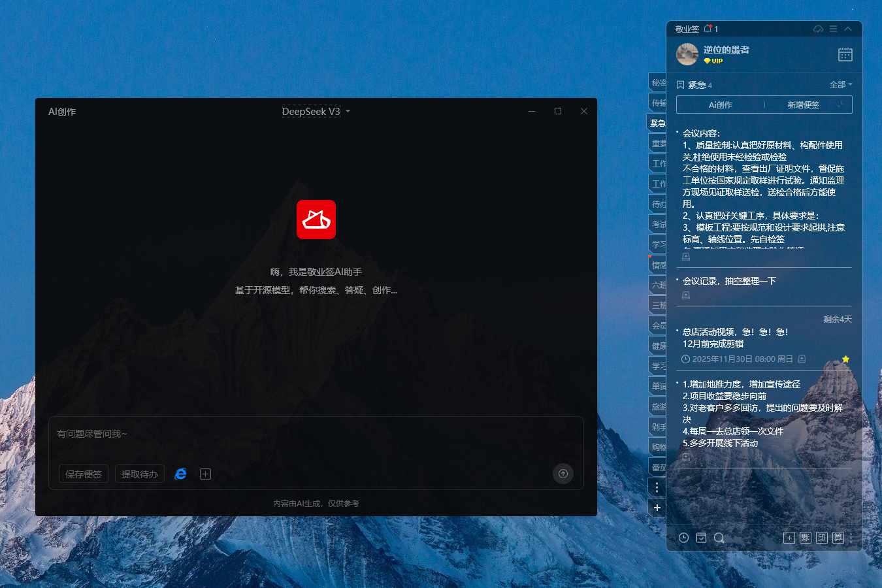This screenshot has height=588, width=882.
Task: Switch to the 工作 category tab
Action: pyautogui.click(x=657, y=163)
